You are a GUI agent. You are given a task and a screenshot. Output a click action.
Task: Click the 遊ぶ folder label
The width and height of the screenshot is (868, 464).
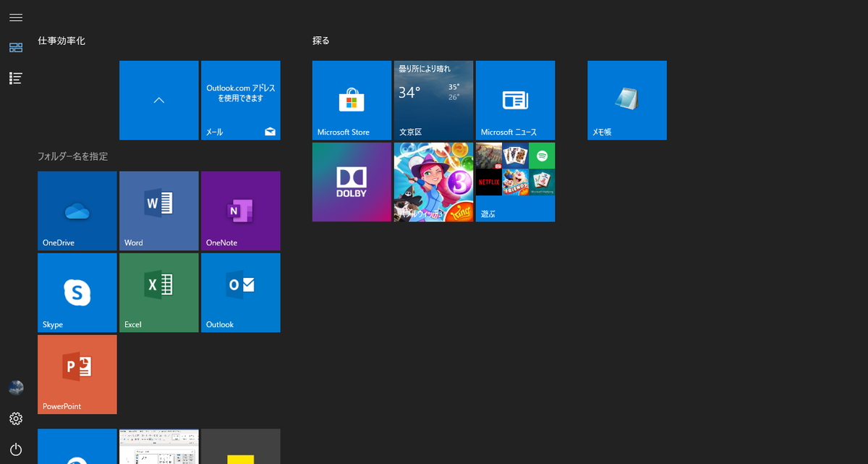(x=488, y=214)
